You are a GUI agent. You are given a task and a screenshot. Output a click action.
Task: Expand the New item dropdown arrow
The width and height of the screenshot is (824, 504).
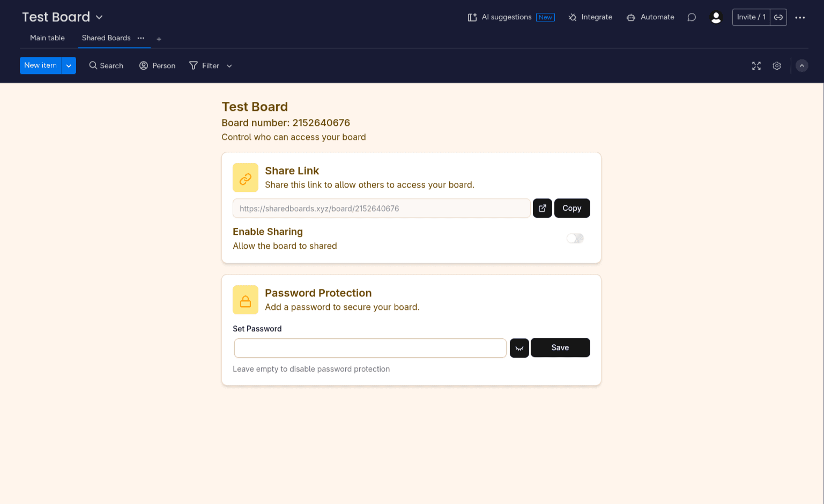coord(69,65)
